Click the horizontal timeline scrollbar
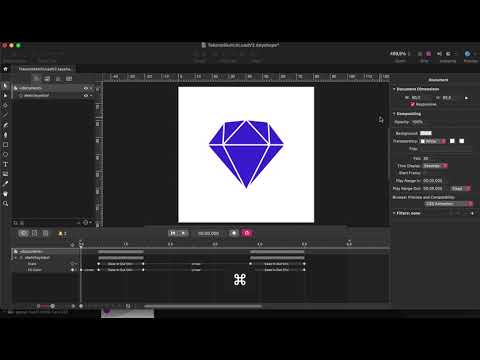Image resolution: width=480 pixels, height=360 pixels. tap(203, 306)
